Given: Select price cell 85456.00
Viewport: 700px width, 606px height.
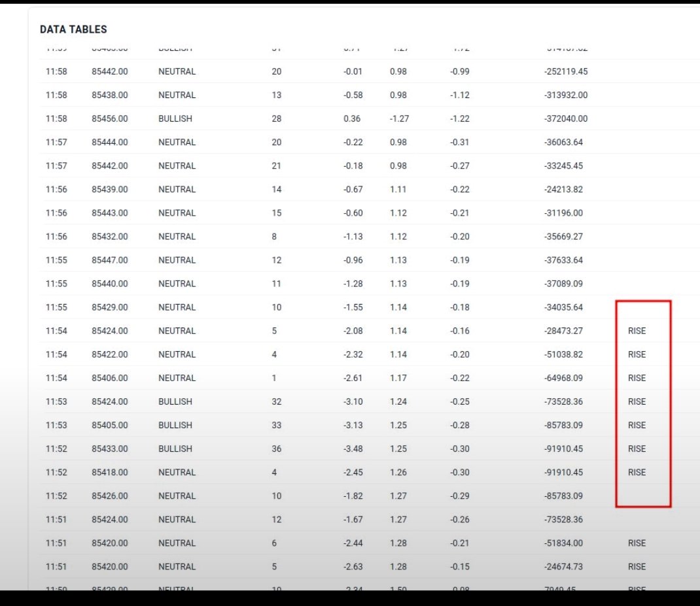Looking at the screenshot, I should (110, 119).
